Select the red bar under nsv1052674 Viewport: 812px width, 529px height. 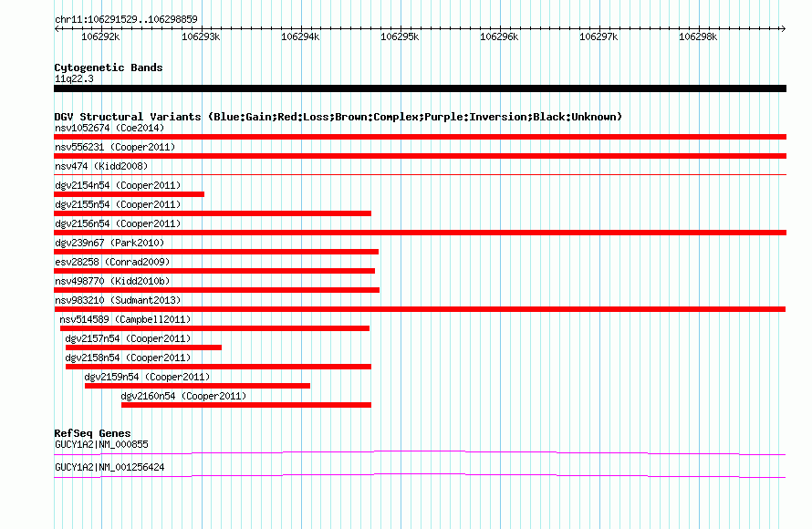pyautogui.click(x=420, y=137)
